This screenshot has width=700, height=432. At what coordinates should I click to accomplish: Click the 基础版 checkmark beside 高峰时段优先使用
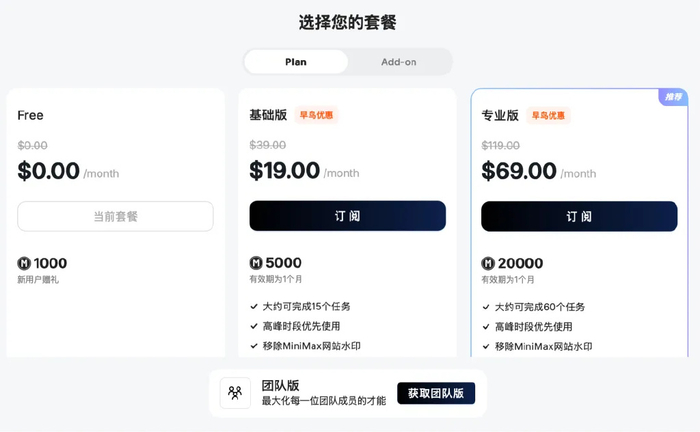click(254, 326)
